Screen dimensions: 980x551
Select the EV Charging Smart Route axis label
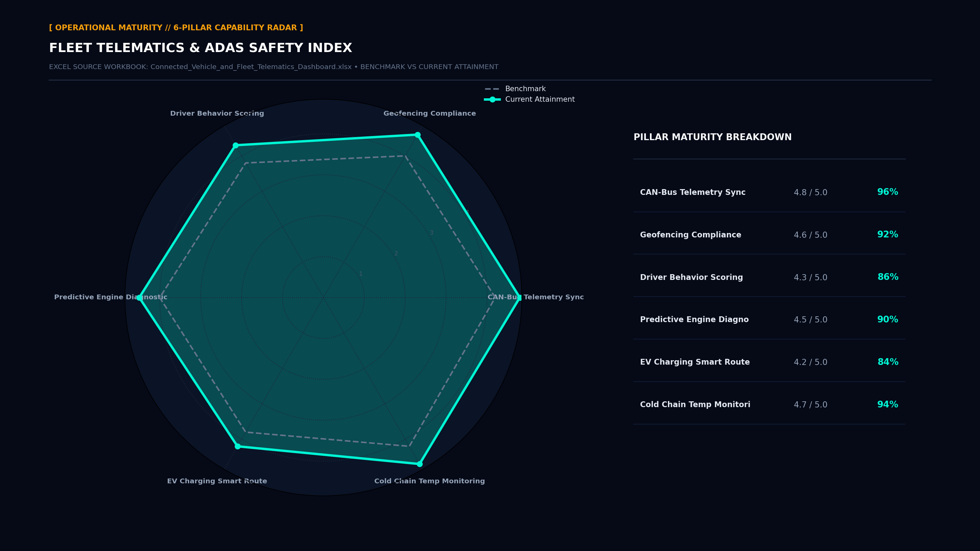pos(217,481)
